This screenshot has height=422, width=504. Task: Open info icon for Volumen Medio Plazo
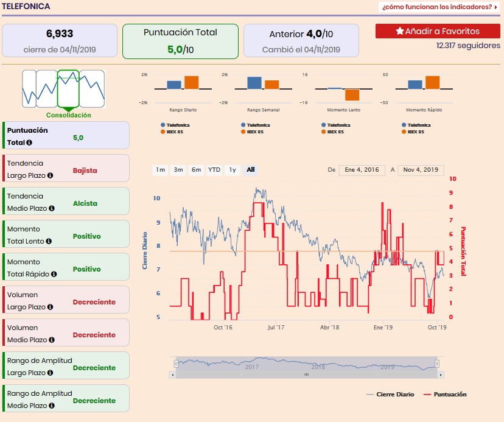pos(52,340)
